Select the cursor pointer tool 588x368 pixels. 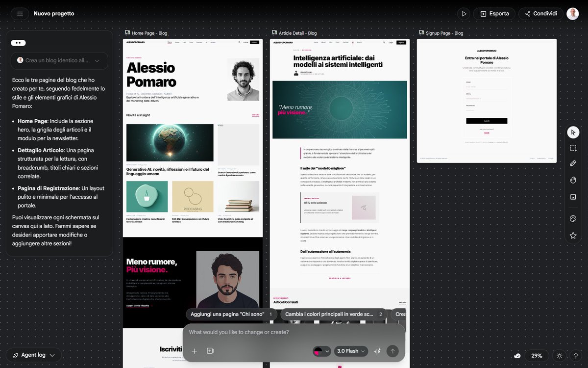[573, 132]
